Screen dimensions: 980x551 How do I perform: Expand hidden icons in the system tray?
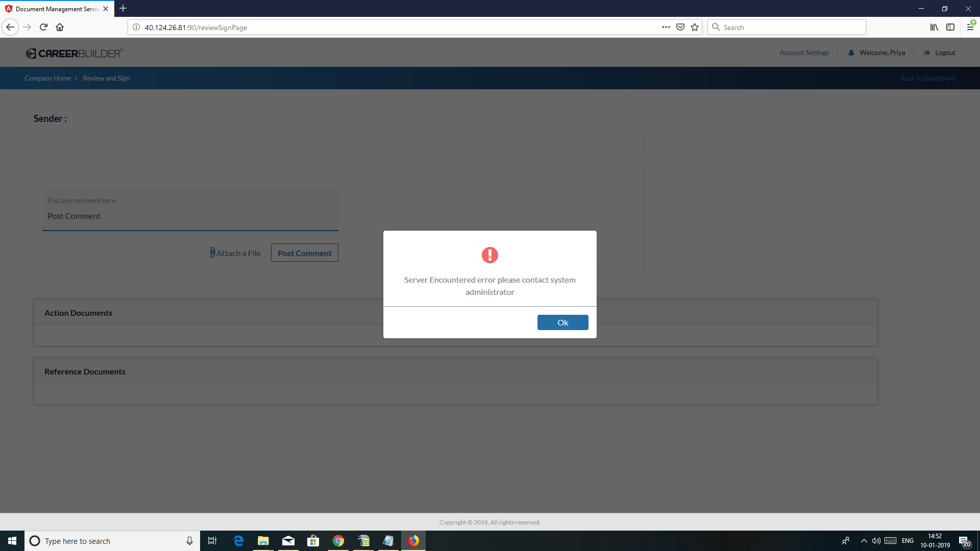(864, 541)
